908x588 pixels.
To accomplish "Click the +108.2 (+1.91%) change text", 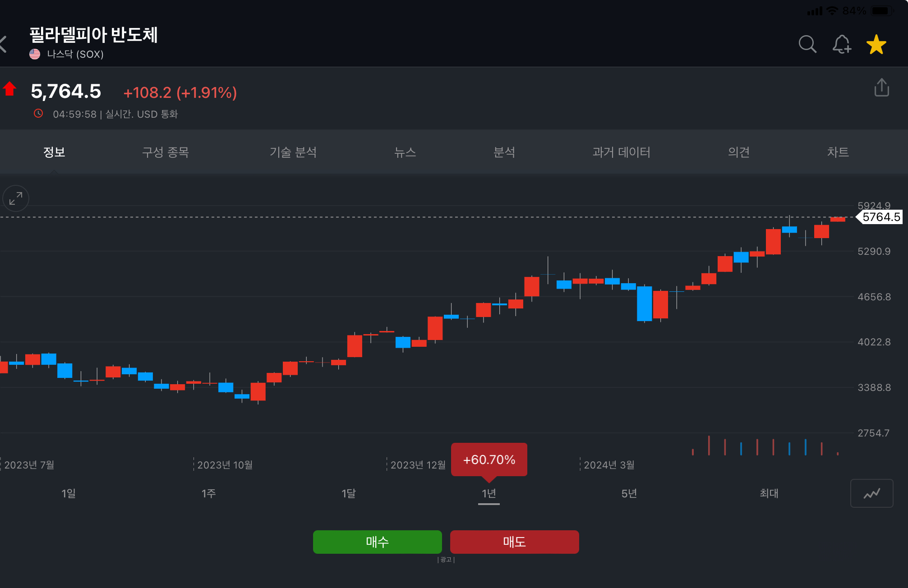I will pyautogui.click(x=180, y=92).
